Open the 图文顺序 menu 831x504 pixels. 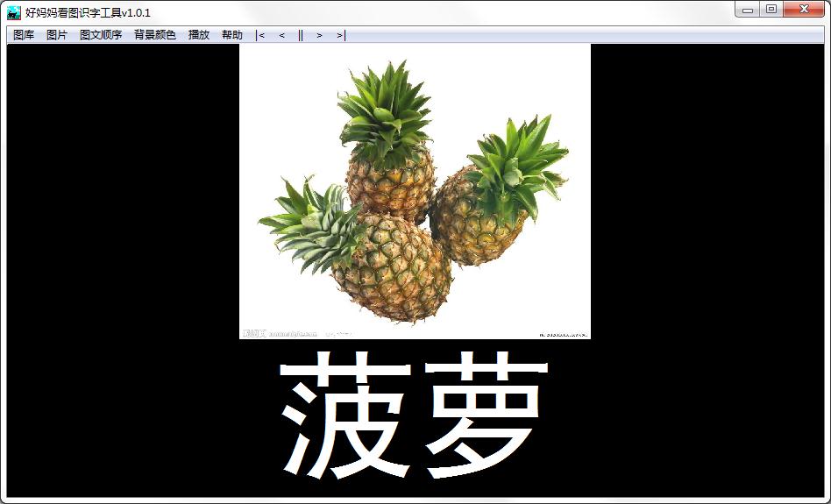(101, 35)
